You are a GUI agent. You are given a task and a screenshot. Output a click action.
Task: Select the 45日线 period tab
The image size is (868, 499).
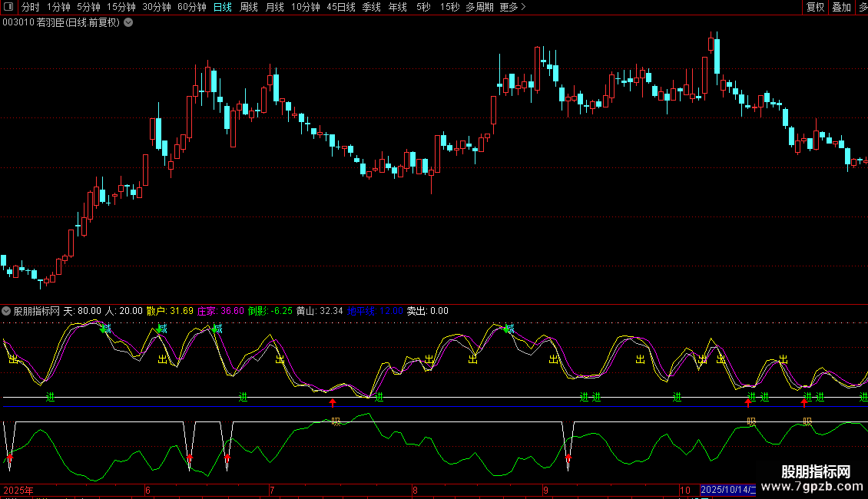click(341, 8)
